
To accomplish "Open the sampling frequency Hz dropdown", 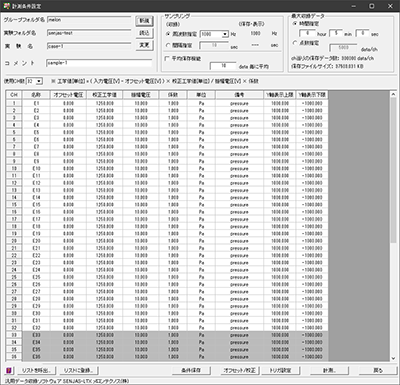I will pos(225,34).
